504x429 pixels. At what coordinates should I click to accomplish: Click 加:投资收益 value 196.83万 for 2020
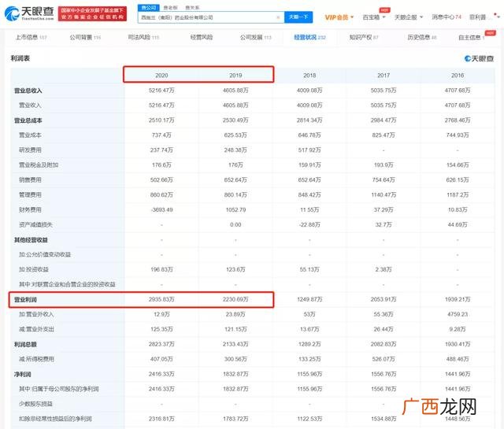(x=161, y=269)
